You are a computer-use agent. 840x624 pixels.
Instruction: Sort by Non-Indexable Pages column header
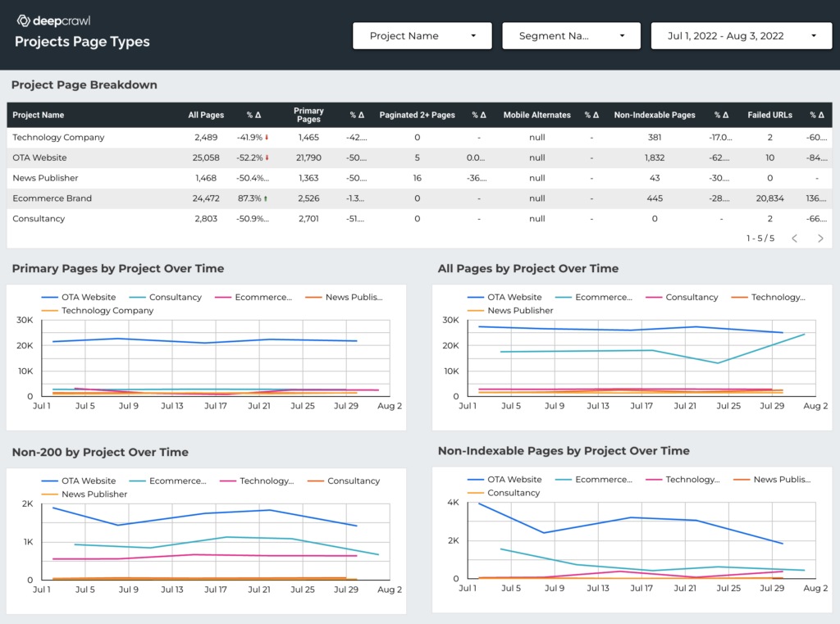(x=655, y=116)
